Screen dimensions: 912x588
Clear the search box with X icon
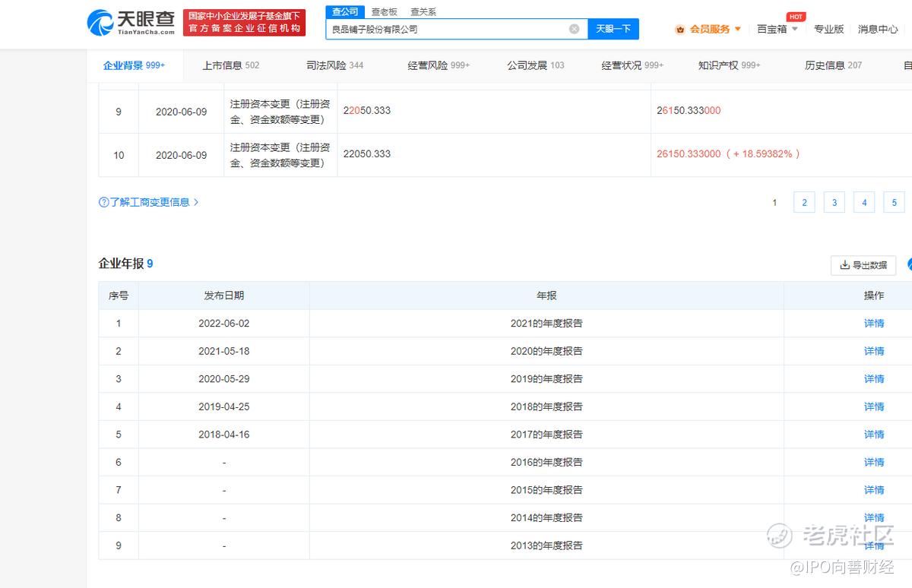[x=574, y=29]
